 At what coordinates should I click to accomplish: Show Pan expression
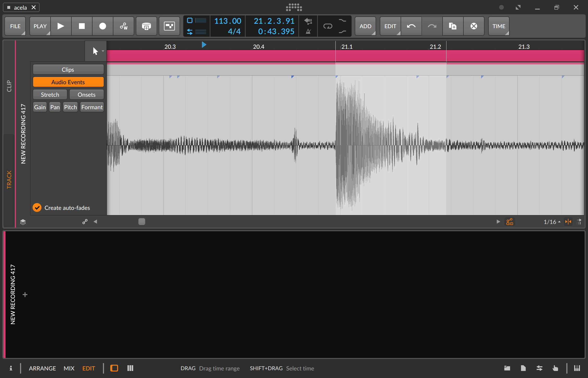point(55,107)
